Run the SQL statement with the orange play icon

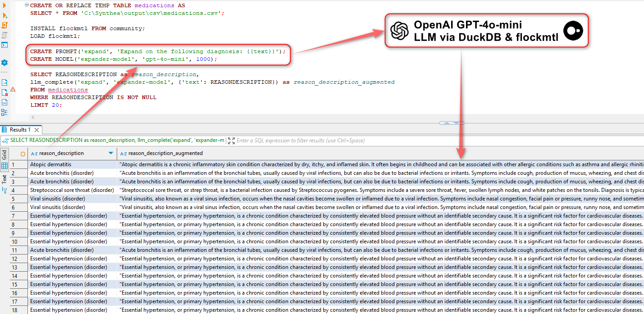[4, 5]
